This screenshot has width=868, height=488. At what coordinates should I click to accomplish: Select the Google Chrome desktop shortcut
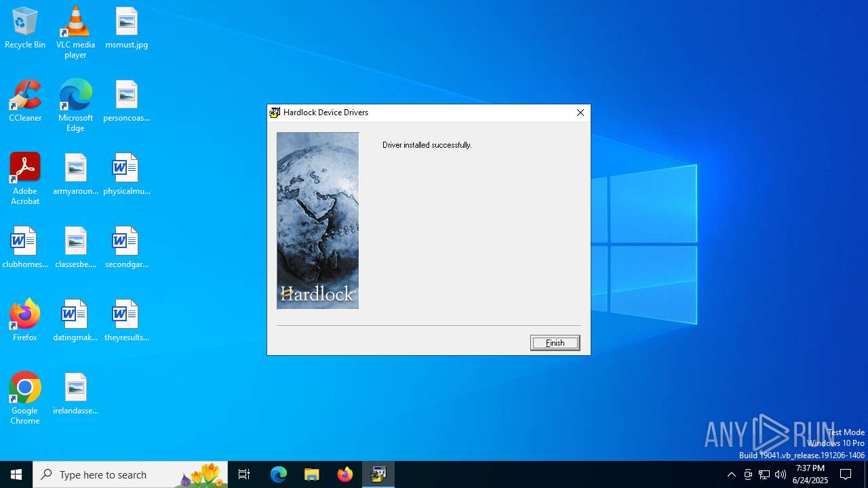click(x=25, y=399)
